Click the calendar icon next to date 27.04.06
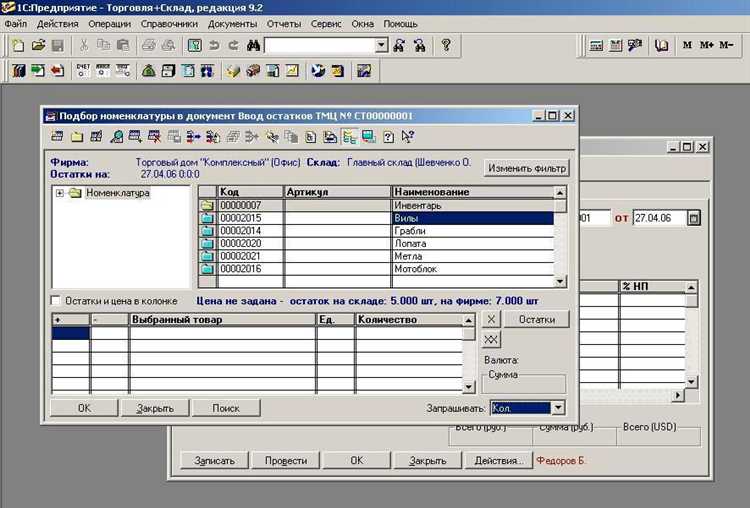 coord(695,218)
